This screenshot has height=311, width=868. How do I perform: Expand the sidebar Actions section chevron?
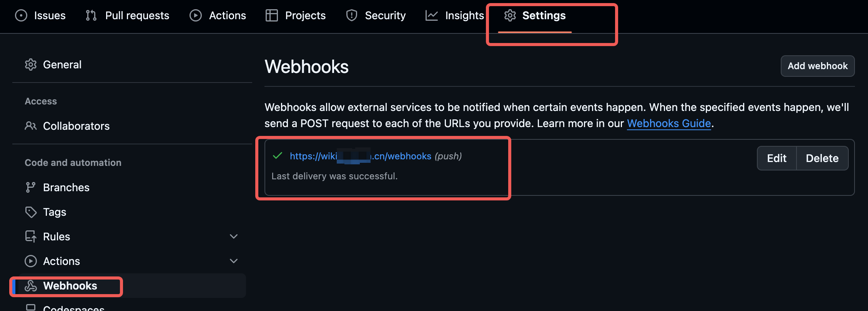(x=234, y=261)
